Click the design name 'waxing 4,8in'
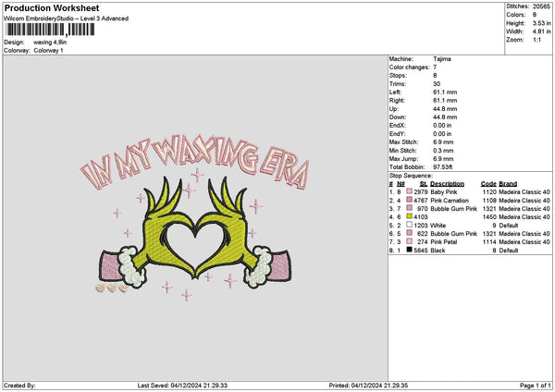This screenshot has height=392, width=555. tap(50, 43)
